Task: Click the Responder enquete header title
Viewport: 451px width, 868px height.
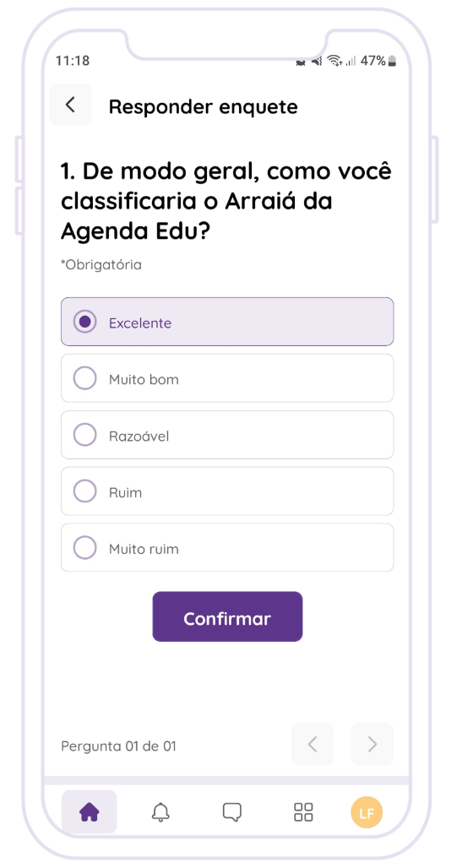Action: pos(203,106)
